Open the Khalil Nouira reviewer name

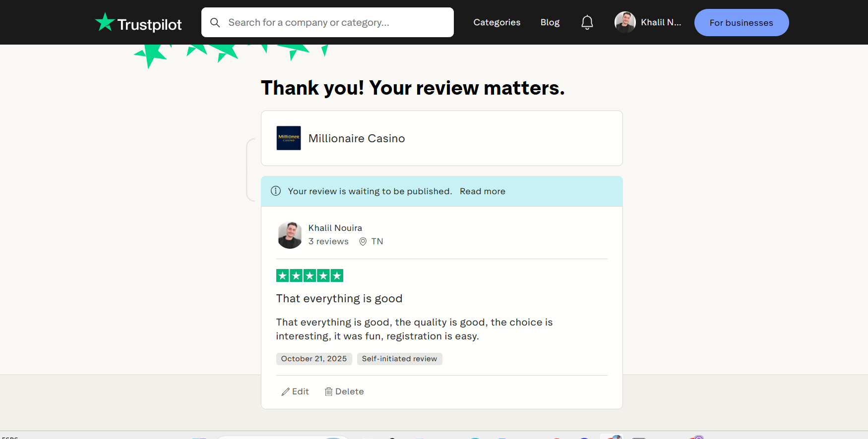(x=335, y=228)
